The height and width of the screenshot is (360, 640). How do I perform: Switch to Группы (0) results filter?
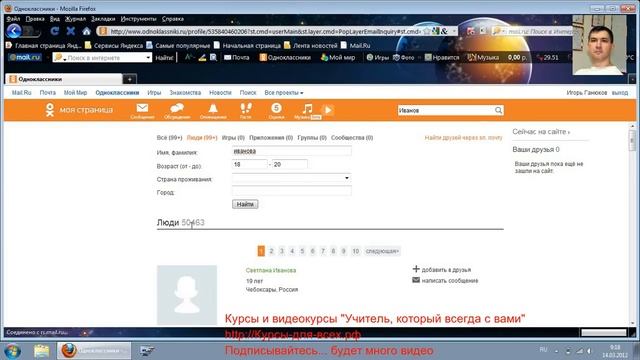pos(312,138)
